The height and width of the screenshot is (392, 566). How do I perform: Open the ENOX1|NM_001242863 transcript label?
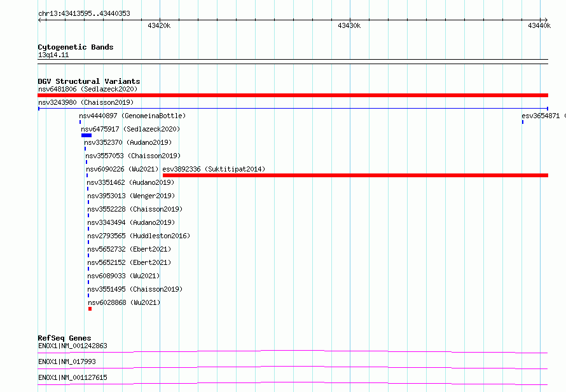point(72,346)
